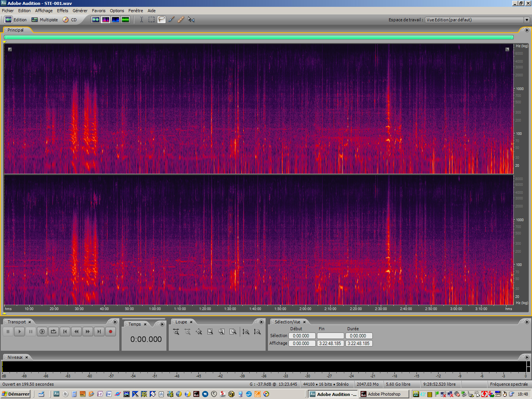
Task: Switch to the waveform display
Action: [96, 19]
